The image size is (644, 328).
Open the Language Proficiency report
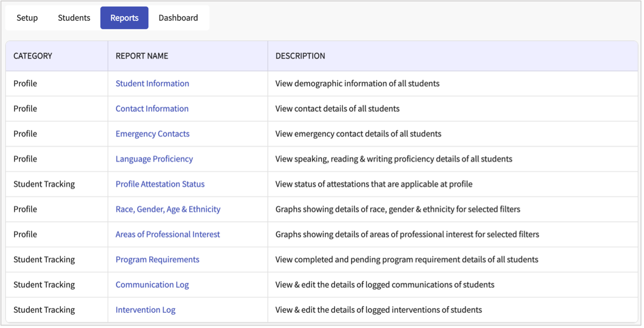pyautogui.click(x=154, y=159)
